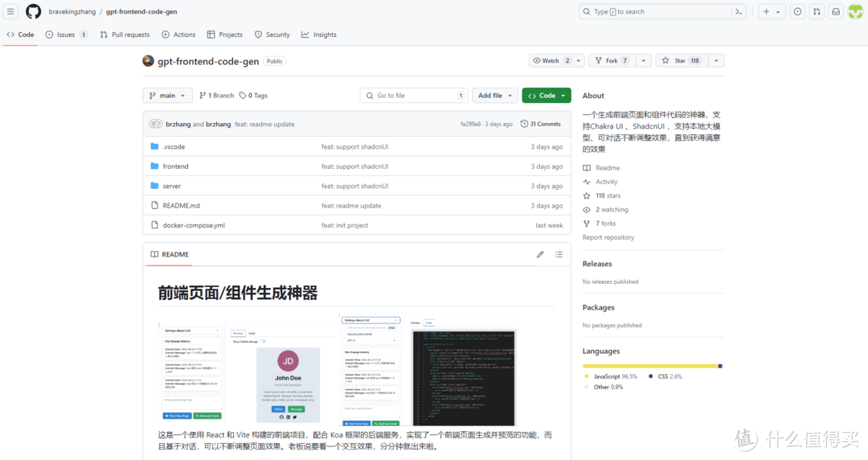This screenshot has width=868, height=460.
Task: Open the docker-compose.yml file
Action: (194, 225)
